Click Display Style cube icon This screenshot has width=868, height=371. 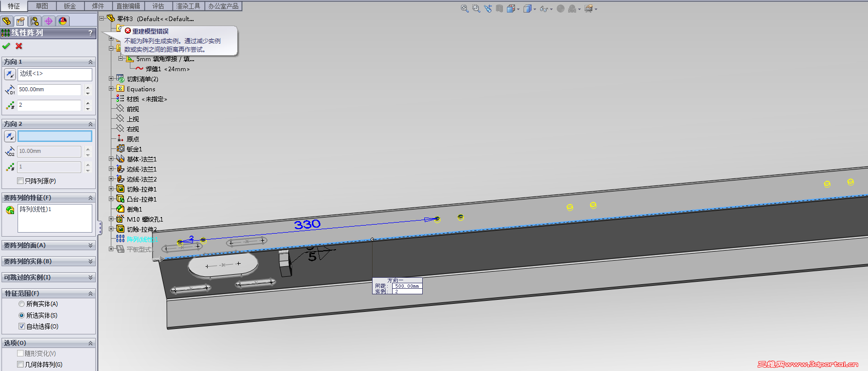coord(527,9)
